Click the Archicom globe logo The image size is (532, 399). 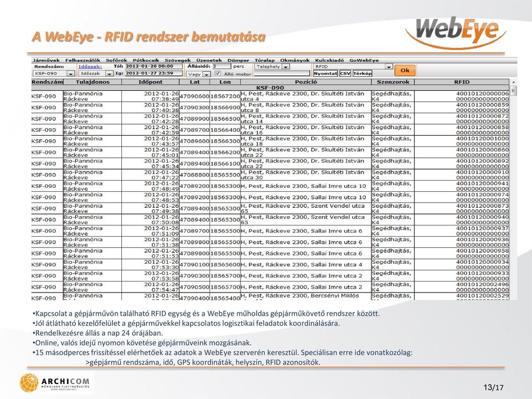(29, 383)
